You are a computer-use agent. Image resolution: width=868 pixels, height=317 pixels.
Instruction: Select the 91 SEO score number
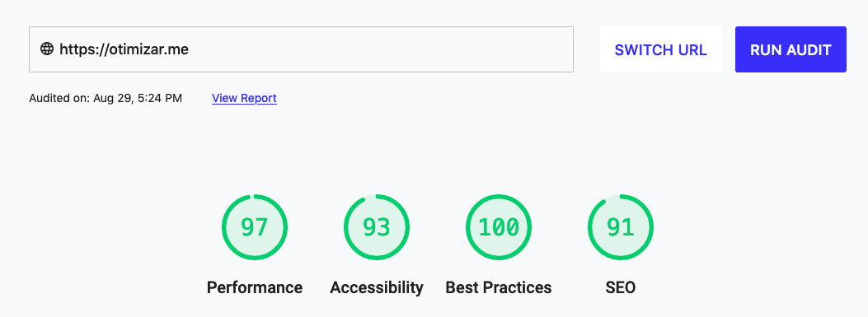[621, 227]
